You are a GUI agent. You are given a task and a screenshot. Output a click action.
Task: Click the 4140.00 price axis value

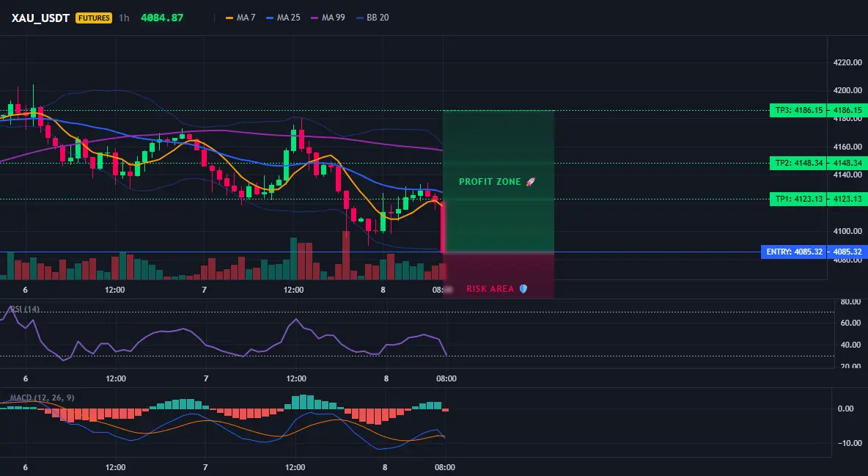pyautogui.click(x=847, y=175)
